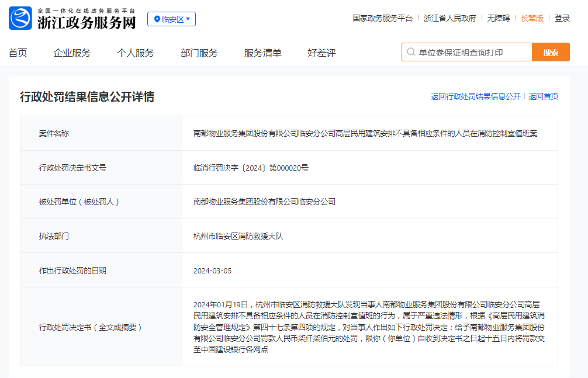Select penalized unit 南都物业服务集团股份有限公司临安分公司

pyautogui.click(x=264, y=202)
